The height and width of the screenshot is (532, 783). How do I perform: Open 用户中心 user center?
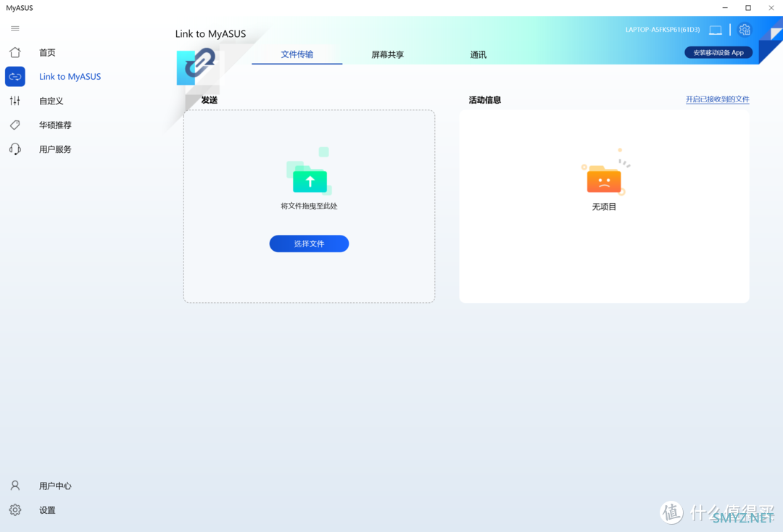[55, 486]
